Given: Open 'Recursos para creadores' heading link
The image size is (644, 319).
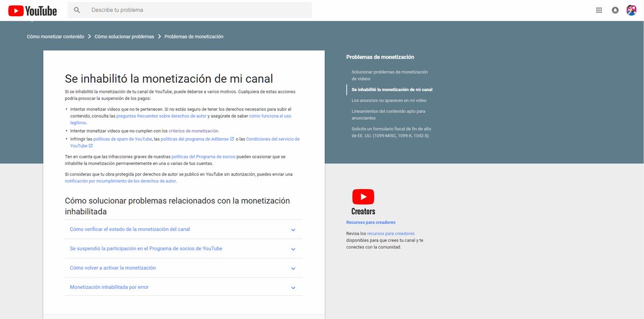Looking at the screenshot, I should pyautogui.click(x=371, y=222).
